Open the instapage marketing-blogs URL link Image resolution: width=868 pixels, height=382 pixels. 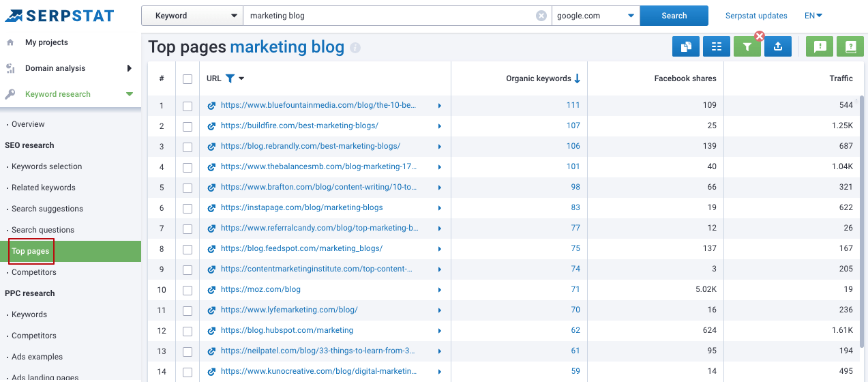[301, 208]
